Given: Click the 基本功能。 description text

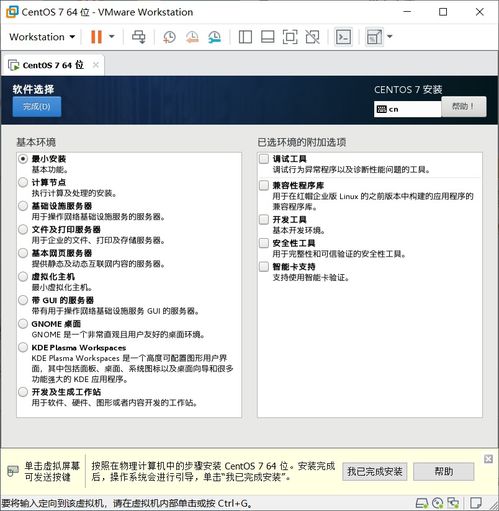Looking at the screenshot, I should [x=50, y=170].
